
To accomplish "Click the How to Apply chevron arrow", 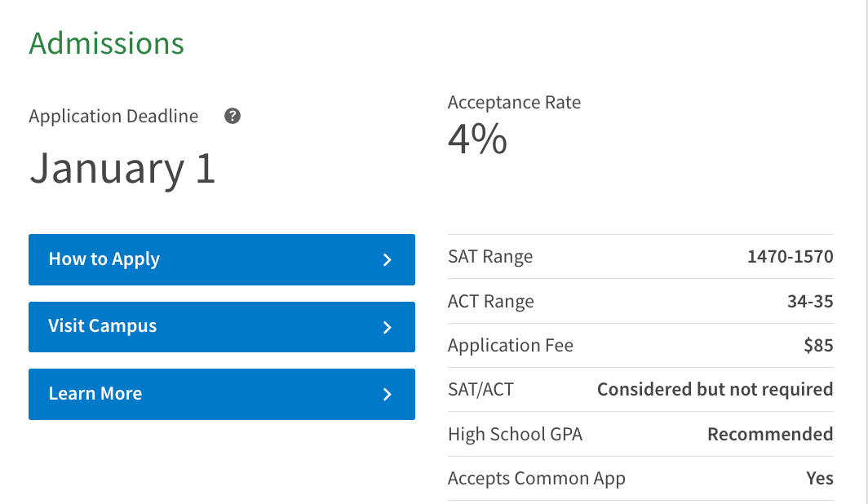I will (x=387, y=260).
